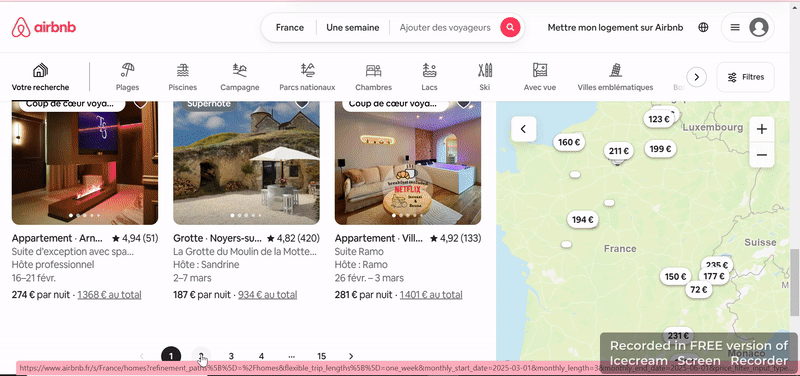Select the Votre recherche category
The image size is (800, 376).
click(x=40, y=77)
